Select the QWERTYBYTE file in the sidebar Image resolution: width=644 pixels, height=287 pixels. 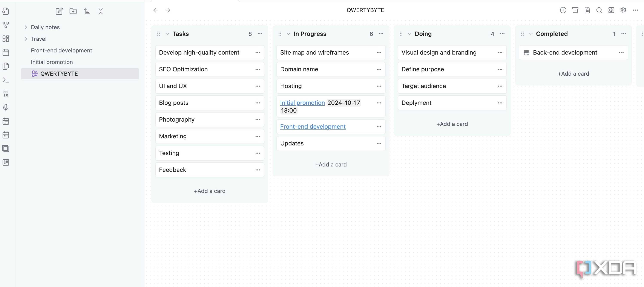(x=80, y=74)
